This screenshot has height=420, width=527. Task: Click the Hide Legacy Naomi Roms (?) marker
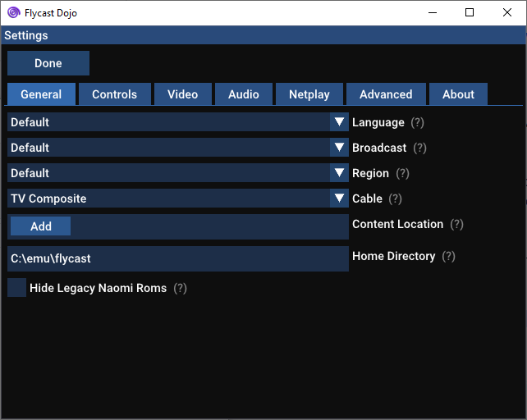pyautogui.click(x=180, y=288)
